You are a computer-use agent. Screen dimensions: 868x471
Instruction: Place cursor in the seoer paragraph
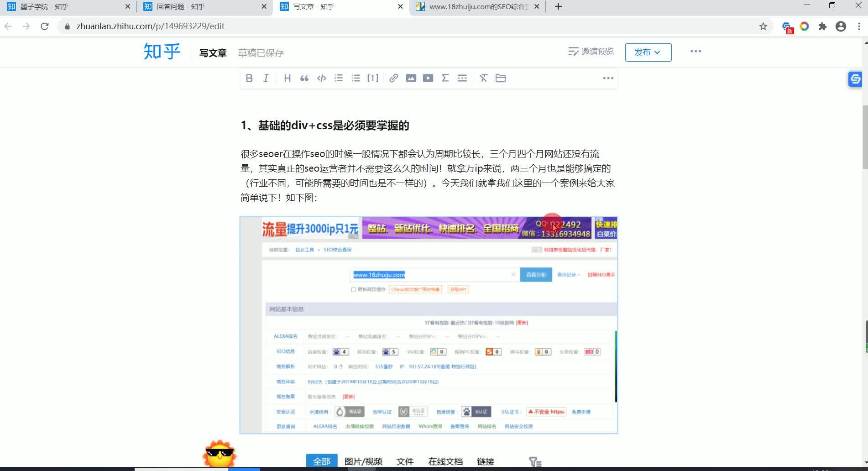click(x=428, y=176)
